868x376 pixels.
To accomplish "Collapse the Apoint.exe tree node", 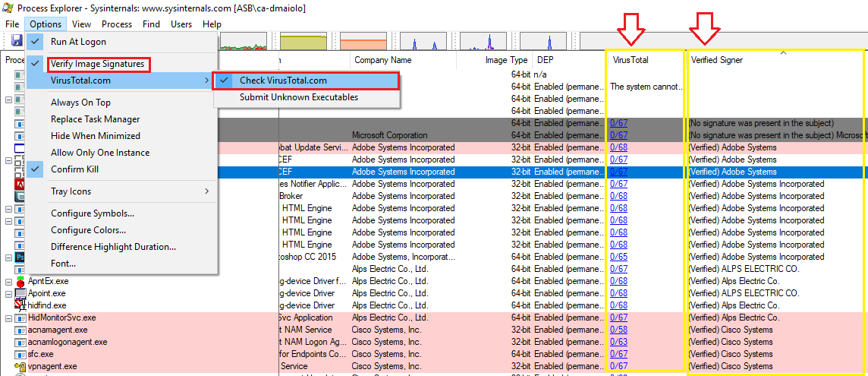I will point(8,294).
